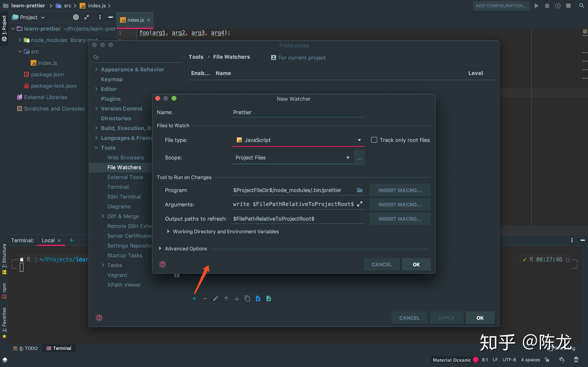Click the debug bug icon in toolbar

547,6
